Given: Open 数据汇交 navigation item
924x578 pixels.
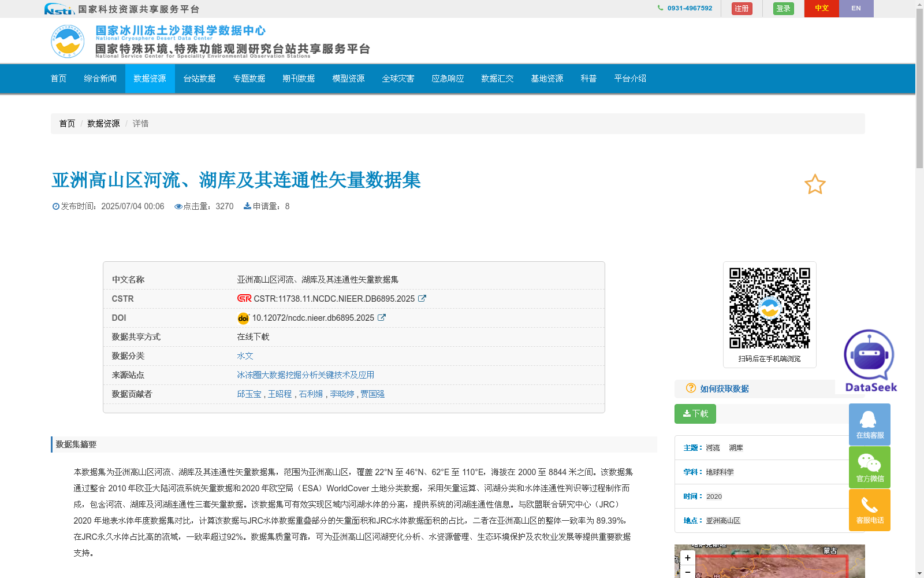Looking at the screenshot, I should pyautogui.click(x=497, y=79).
